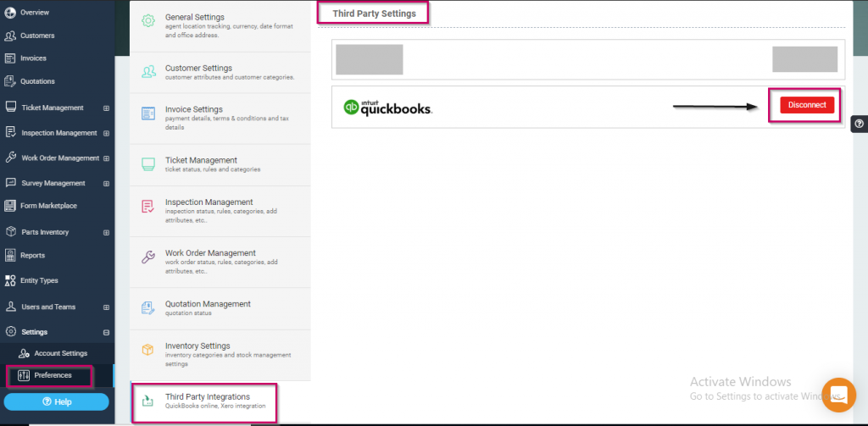Image resolution: width=868 pixels, height=426 pixels.
Task: Click the Users and Teams person icon
Action: [10, 307]
